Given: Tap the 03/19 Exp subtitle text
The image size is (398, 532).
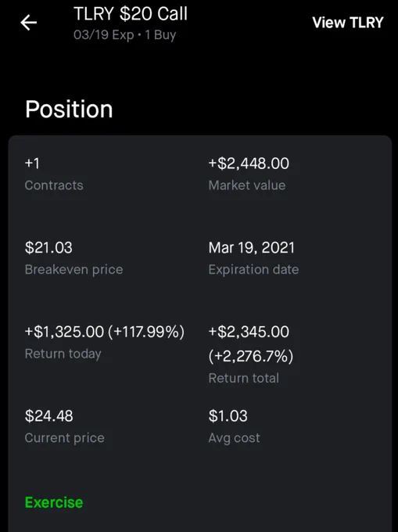Looking at the screenshot, I should [x=104, y=35].
